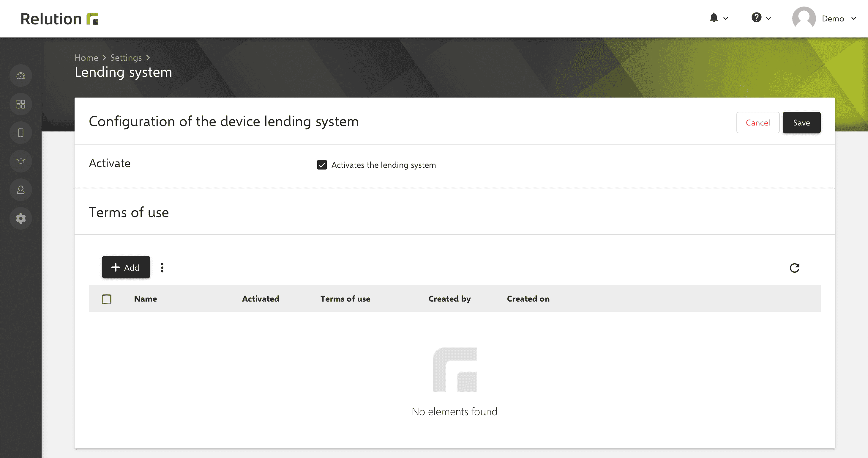The image size is (868, 458).
Task: Click the mobile device icon in sidebar
Action: click(x=21, y=132)
